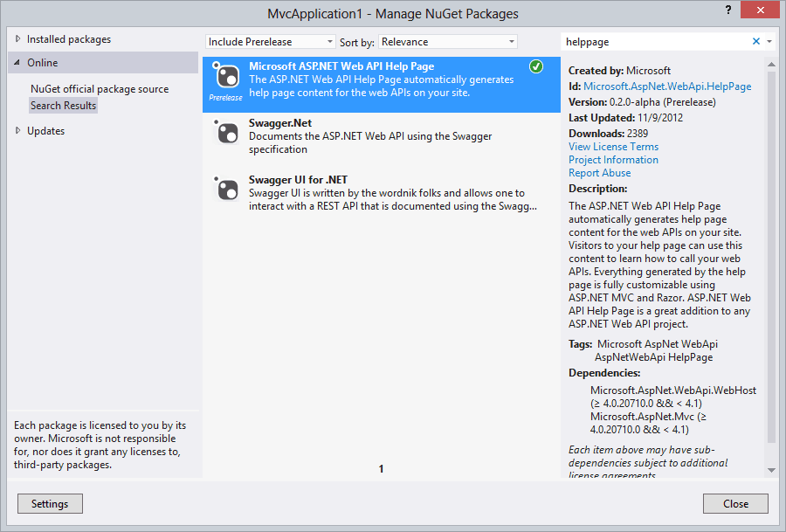Select Installed packages in the left pane
This screenshot has height=532, width=786.
point(69,39)
